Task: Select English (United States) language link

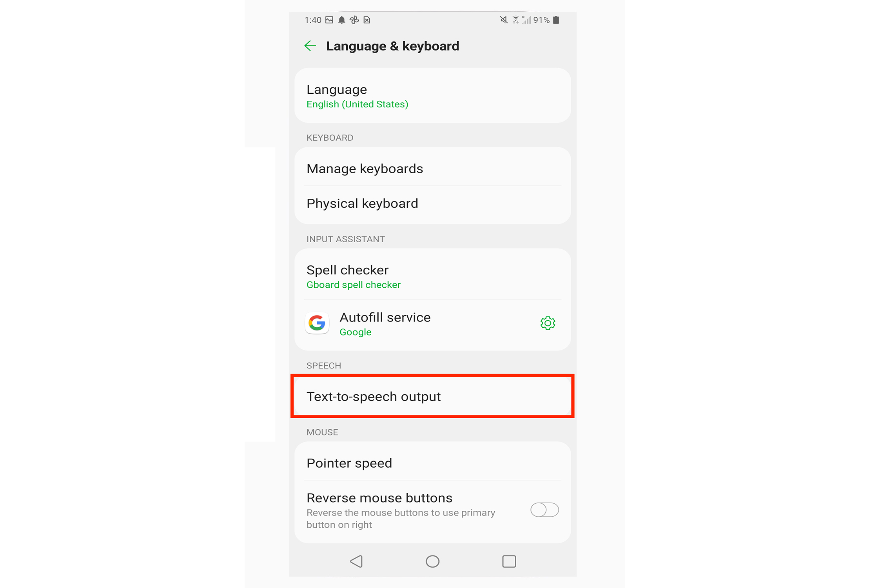Action: pos(358,104)
